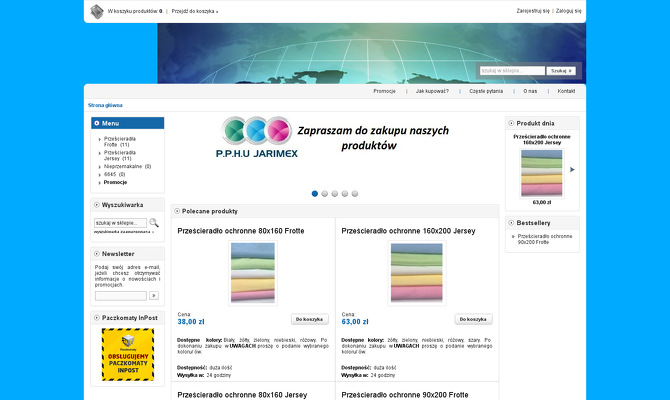This screenshot has height=400, width=670.
Task: Open the Produkt dnia product name link
Action: pos(542,139)
